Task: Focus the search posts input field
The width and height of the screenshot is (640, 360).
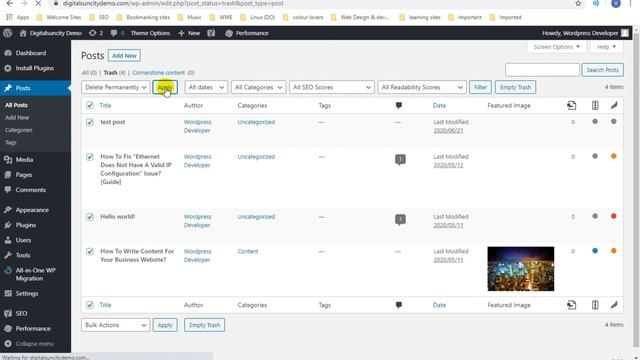Action: [x=542, y=70]
